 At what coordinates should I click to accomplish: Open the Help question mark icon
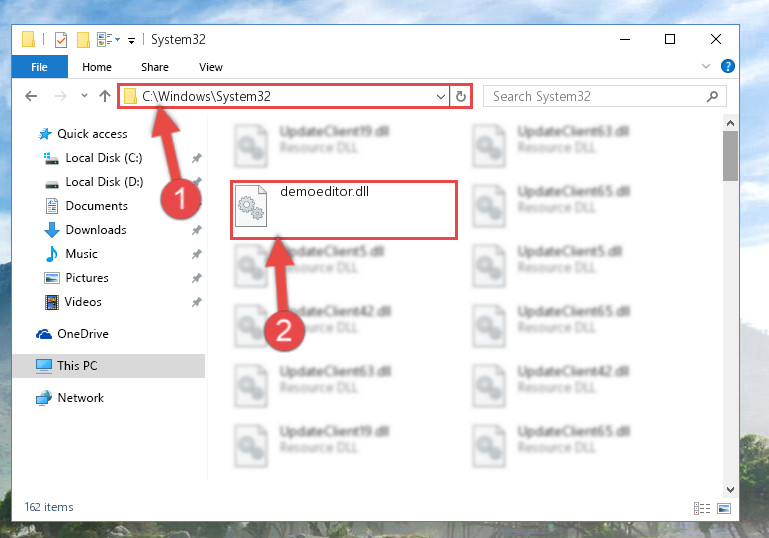(x=727, y=66)
